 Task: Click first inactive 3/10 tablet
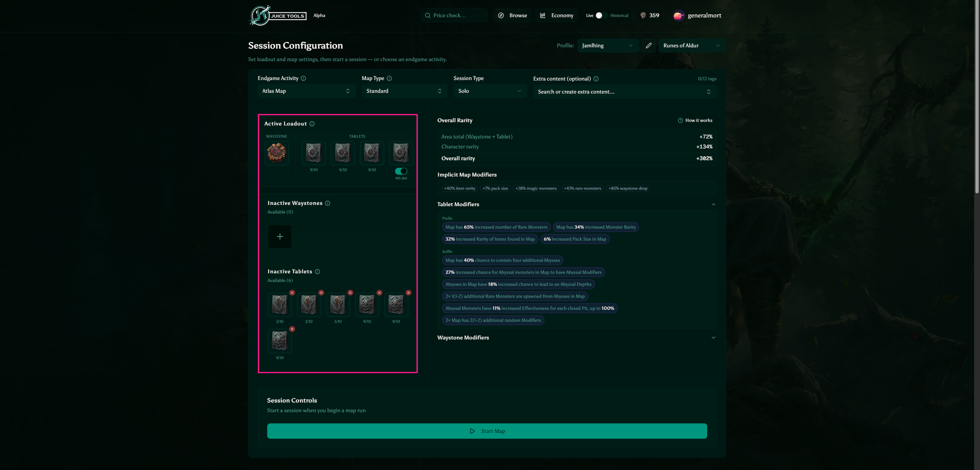click(x=280, y=305)
